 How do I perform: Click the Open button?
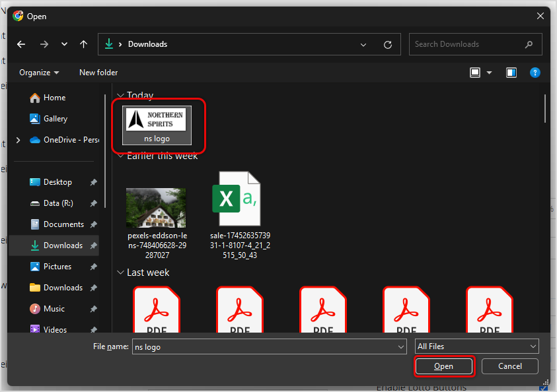pos(443,366)
